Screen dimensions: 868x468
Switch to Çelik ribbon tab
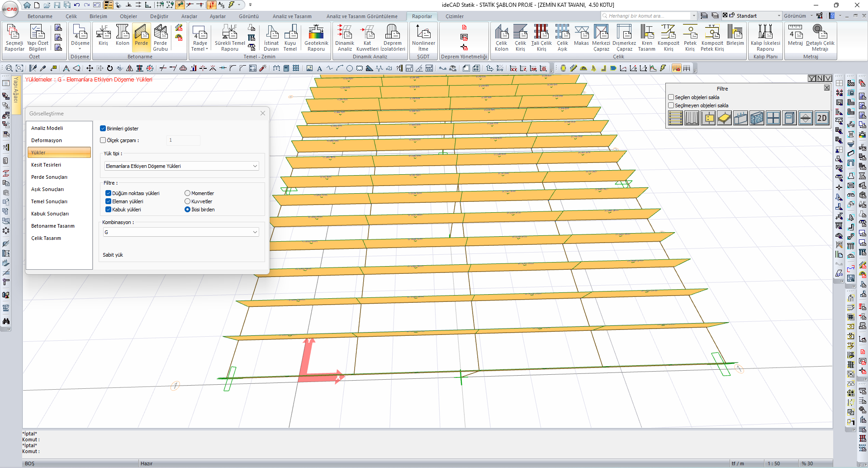point(71,16)
